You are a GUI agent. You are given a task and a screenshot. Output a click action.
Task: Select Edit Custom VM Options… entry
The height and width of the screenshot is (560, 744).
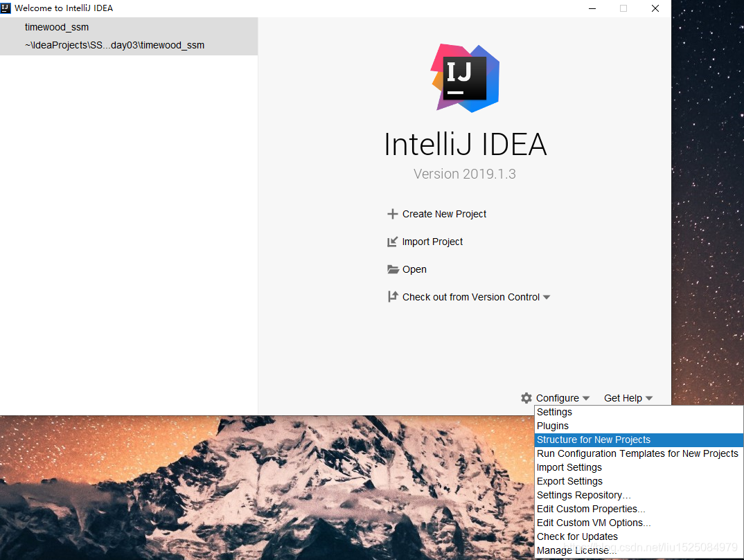point(639,523)
